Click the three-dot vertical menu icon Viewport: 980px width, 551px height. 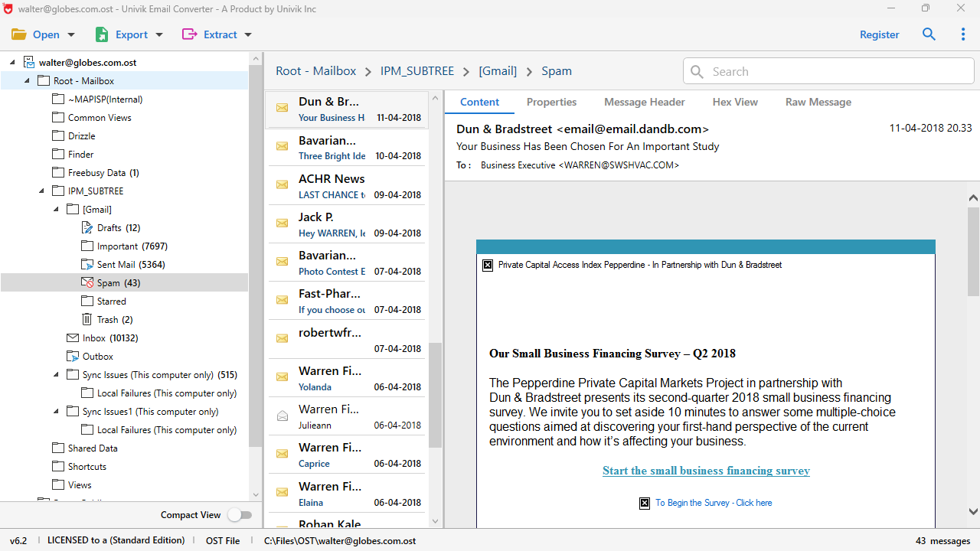tap(962, 34)
